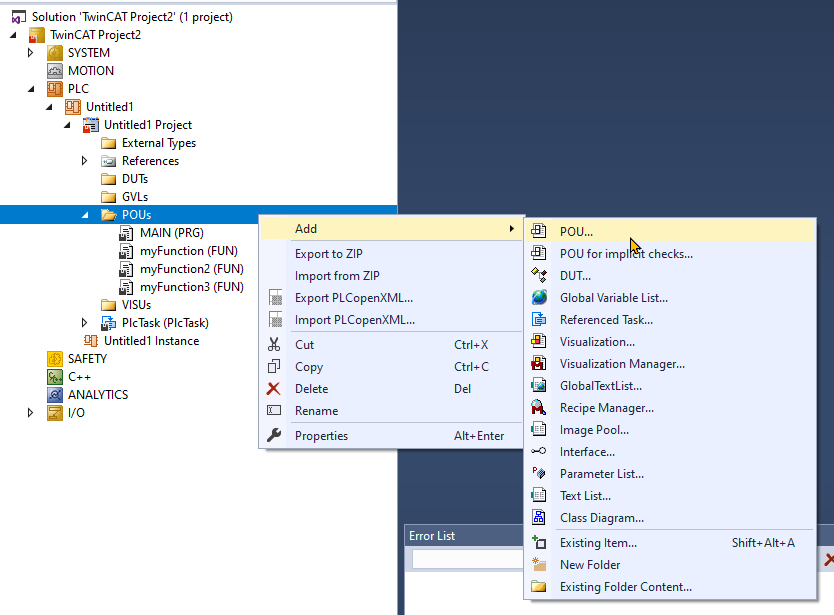Select the DUTs folder
The width and height of the screenshot is (834, 615).
[135, 179]
